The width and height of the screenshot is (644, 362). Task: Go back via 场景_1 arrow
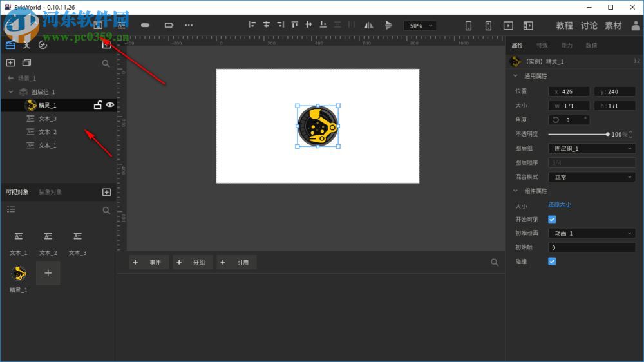[11, 78]
